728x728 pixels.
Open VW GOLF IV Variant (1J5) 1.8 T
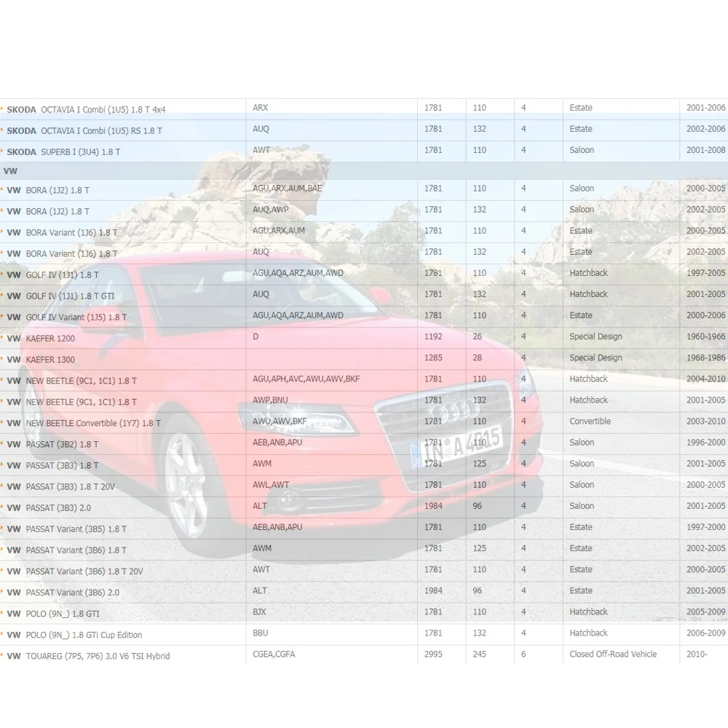pyautogui.click(x=67, y=317)
